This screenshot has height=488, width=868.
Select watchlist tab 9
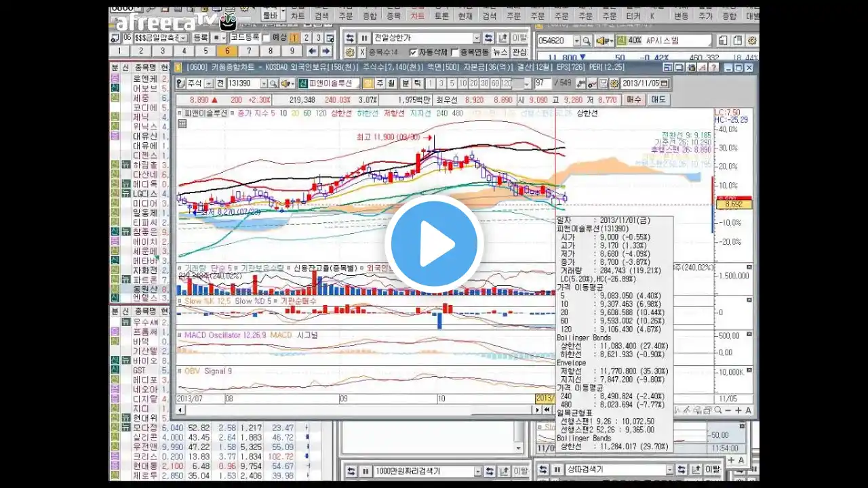click(x=292, y=51)
